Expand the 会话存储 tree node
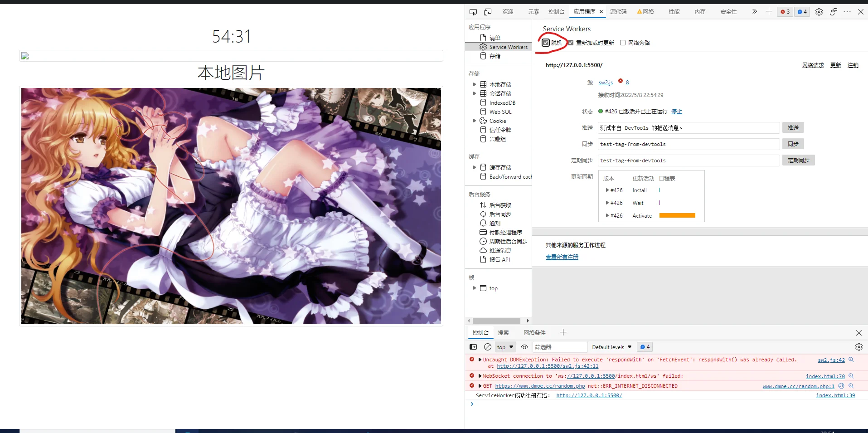 (x=475, y=93)
